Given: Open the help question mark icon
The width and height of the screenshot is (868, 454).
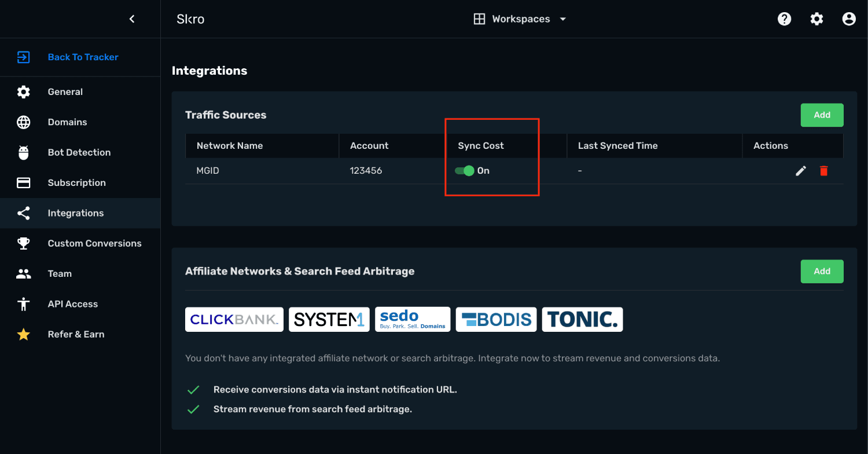Looking at the screenshot, I should point(784,19).
